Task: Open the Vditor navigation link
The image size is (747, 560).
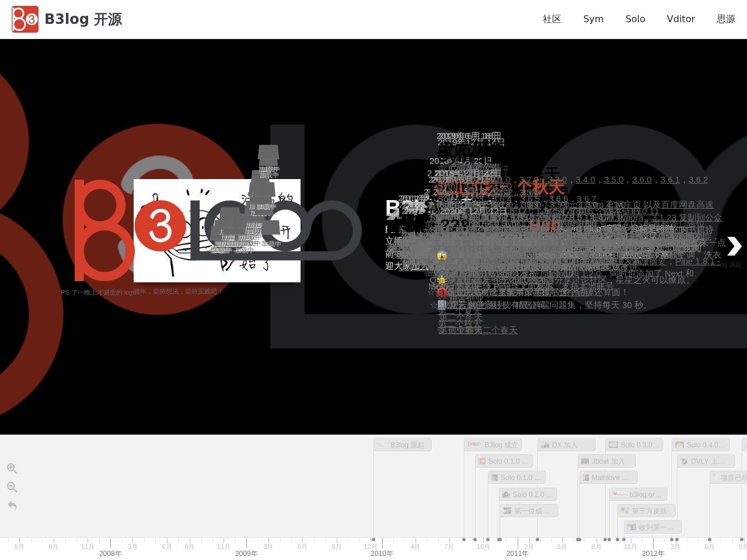Action: coord(680,19)
